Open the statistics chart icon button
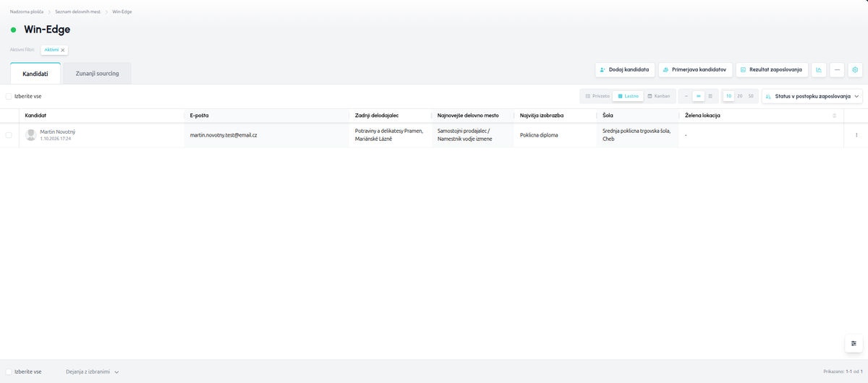Viewport: 868px width, 383px height. click(819, 70)
